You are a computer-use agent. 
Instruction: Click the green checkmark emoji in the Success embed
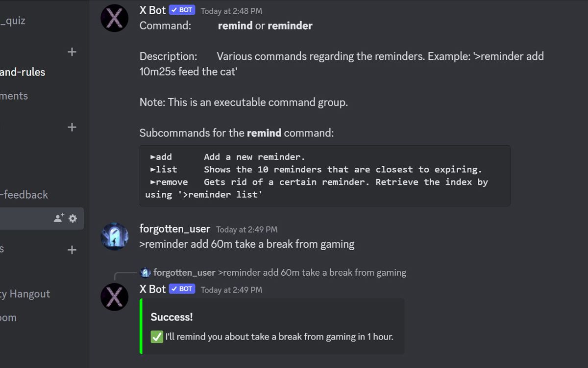(x=157, y=337)
